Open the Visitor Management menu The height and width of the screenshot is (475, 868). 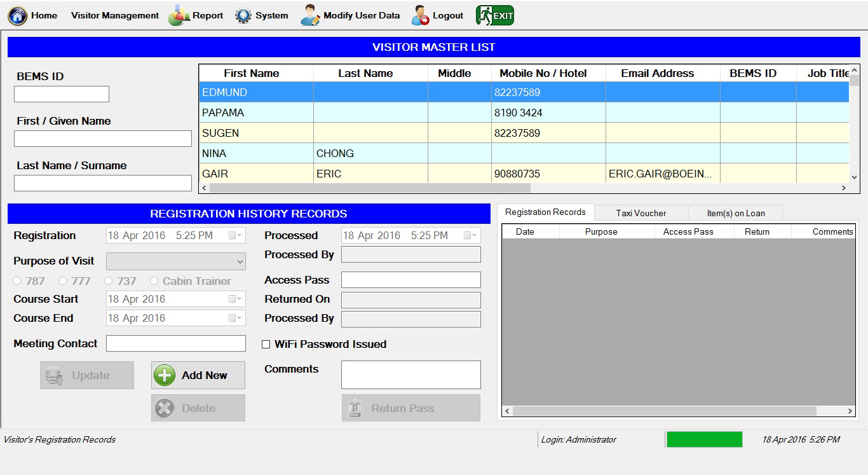(114, 16)
